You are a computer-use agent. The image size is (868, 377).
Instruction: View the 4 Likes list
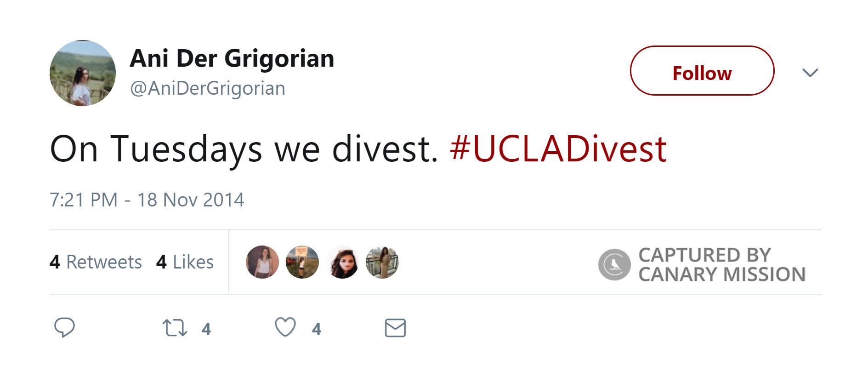click(x=185, y=262)
